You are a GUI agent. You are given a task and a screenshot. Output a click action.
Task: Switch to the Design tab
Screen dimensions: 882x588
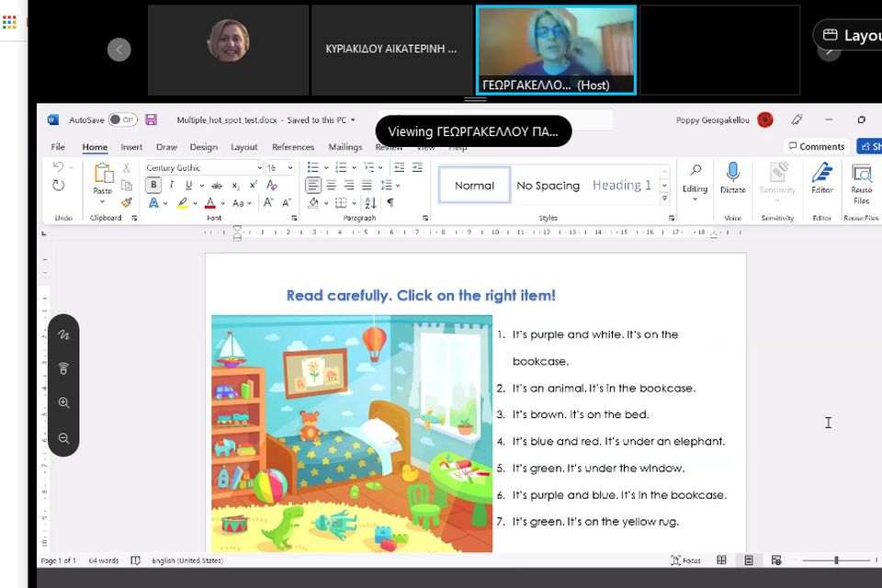pos(203,147)
